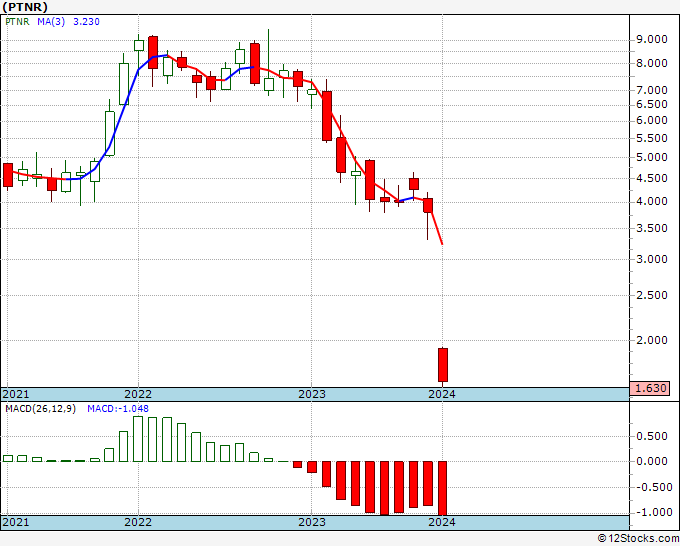Click 2022 on the price chart timeline
680x546 pixels.
click(x=138, y=394)
